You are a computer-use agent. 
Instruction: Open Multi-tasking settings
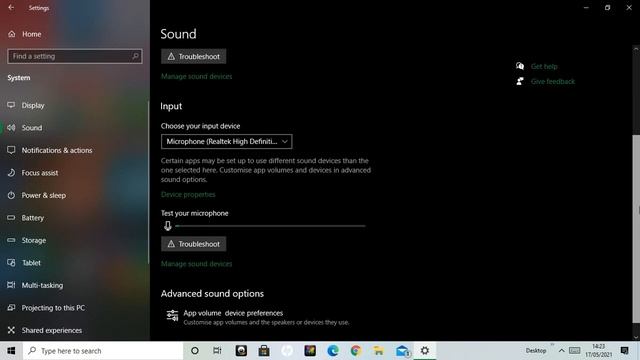pyautogui.click(x=42, y=285)
